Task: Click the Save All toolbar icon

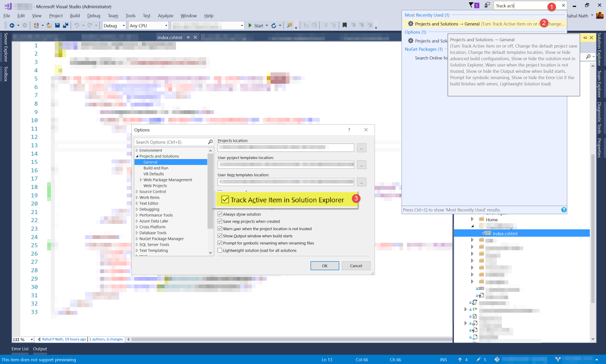Action: coord(66,26)
